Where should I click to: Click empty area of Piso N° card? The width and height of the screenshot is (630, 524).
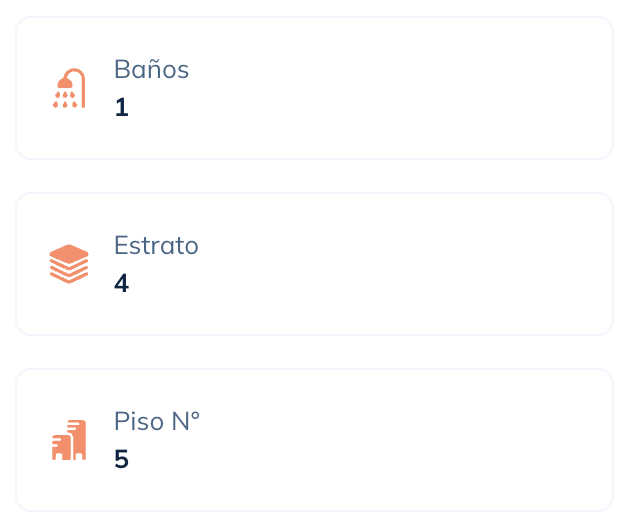tap(402, 440)
